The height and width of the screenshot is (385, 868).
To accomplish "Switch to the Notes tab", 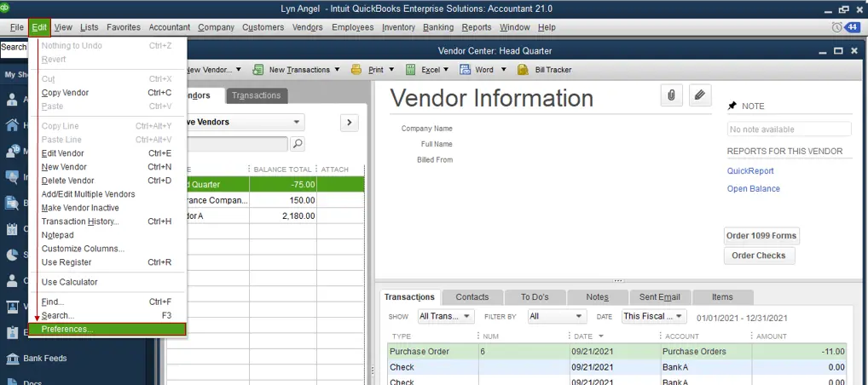I will tap(598, 297).
